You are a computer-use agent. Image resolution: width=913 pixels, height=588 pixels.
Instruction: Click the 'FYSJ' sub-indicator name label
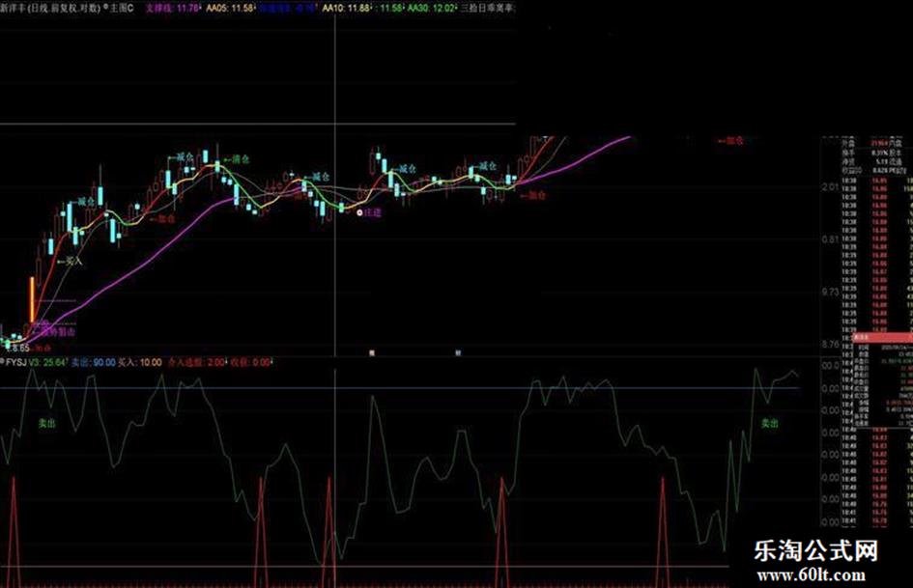[x=15, y=362]
